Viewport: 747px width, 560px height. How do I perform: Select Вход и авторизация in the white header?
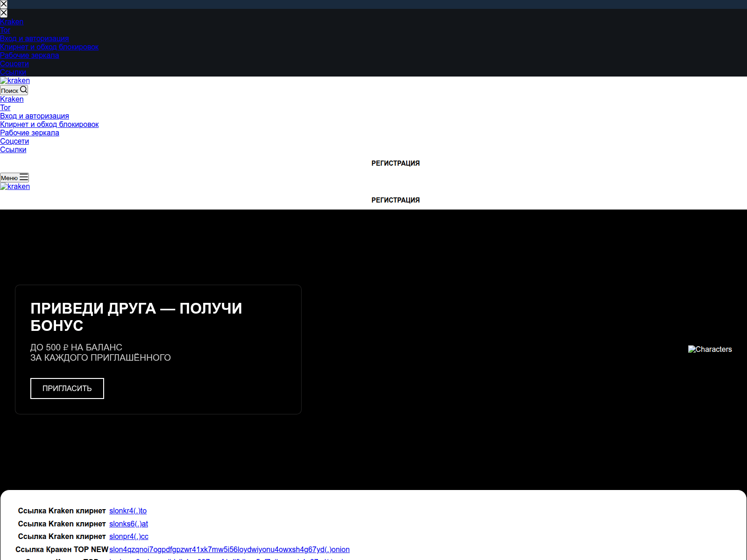[35, 116]
